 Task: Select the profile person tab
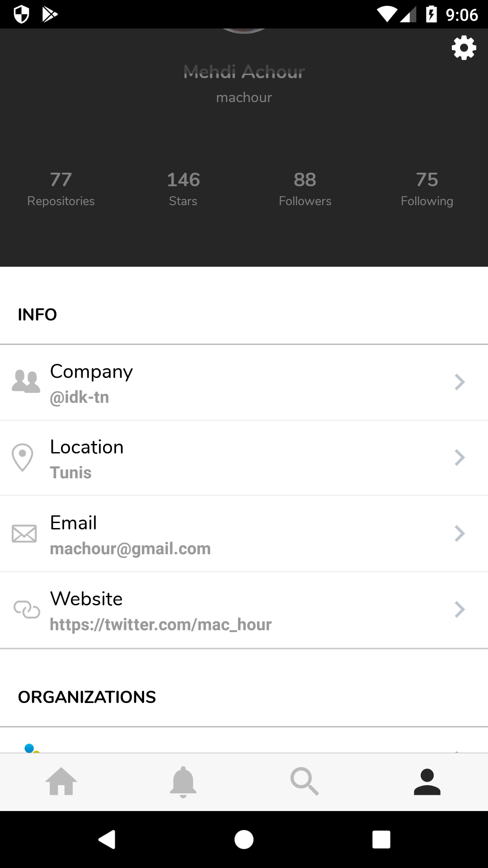click(427, 781)
